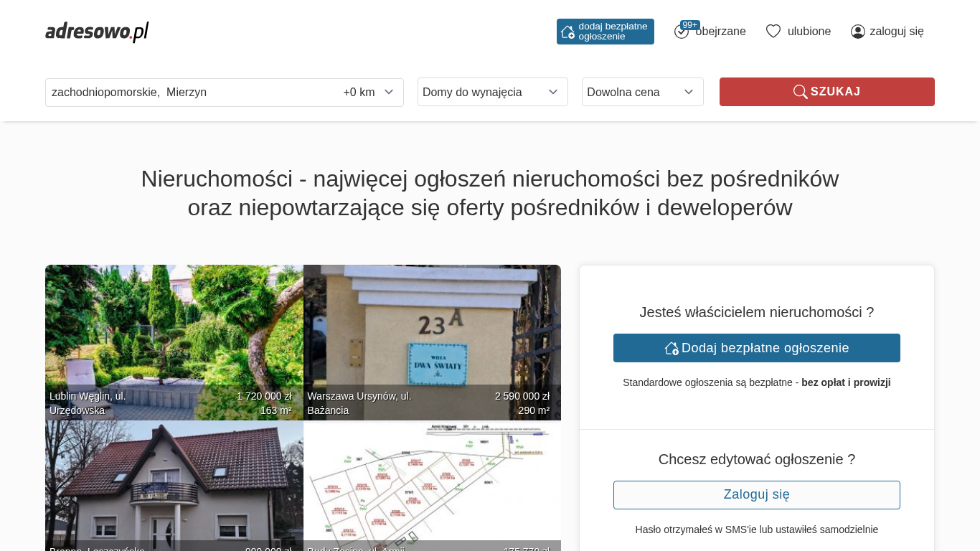This screenshot has height=551, width=980.
Task: Open the house with red roof listing
Action: coord(174,481)
